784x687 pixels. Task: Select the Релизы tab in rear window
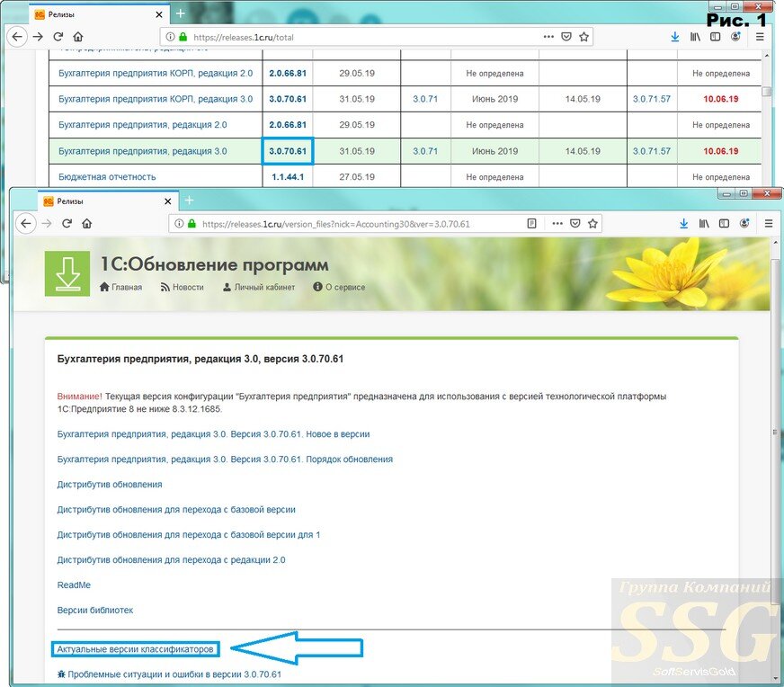pos(98,14)
